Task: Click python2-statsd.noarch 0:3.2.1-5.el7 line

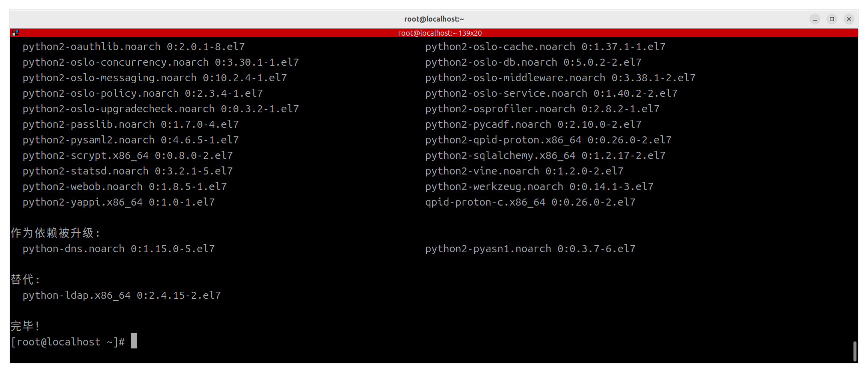Action: pyautogui.click(x=128, y=171)
